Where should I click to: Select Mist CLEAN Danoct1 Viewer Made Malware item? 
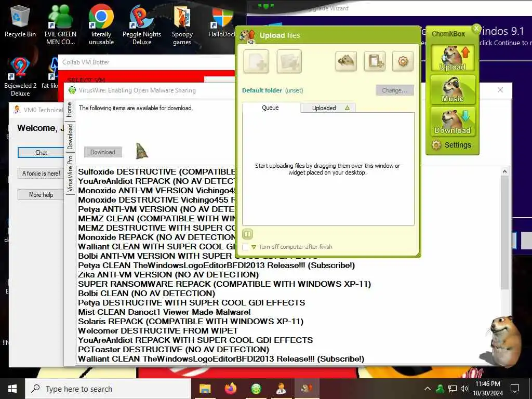coord(164,312)
